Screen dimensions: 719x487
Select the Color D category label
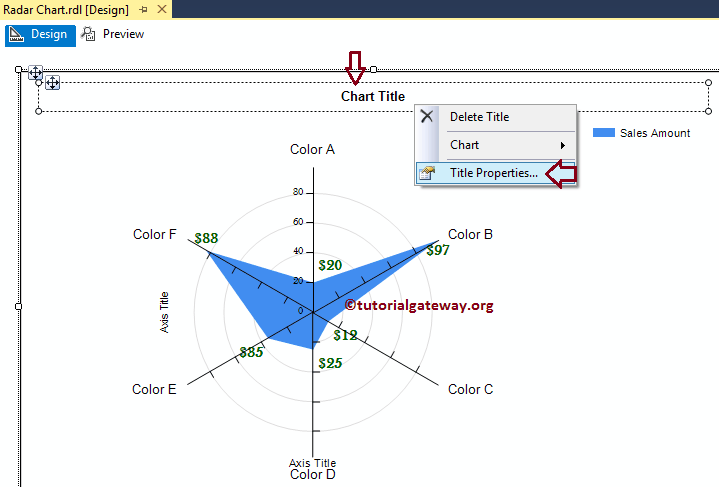[313, 475]
